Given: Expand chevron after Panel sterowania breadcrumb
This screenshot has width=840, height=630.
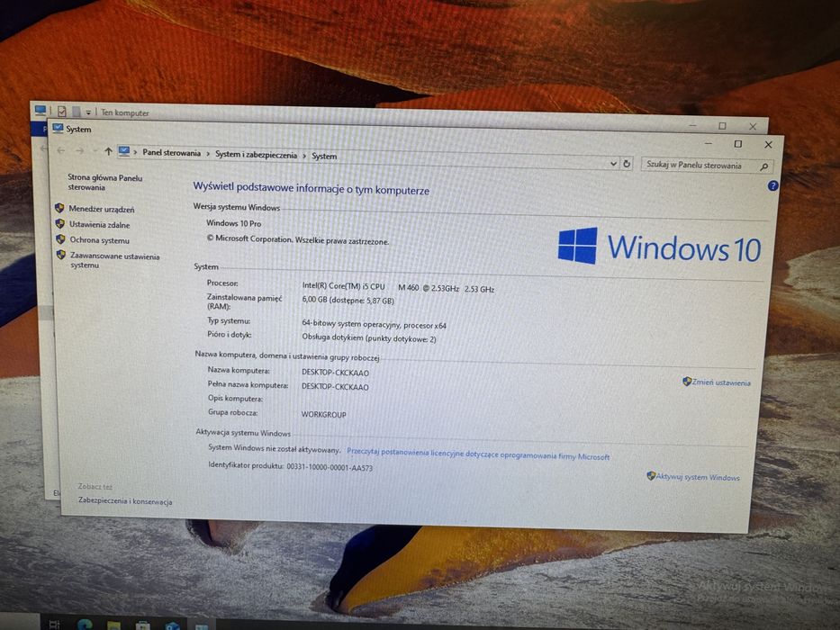Looking at the screenshot, I should (x=208, y=154).
